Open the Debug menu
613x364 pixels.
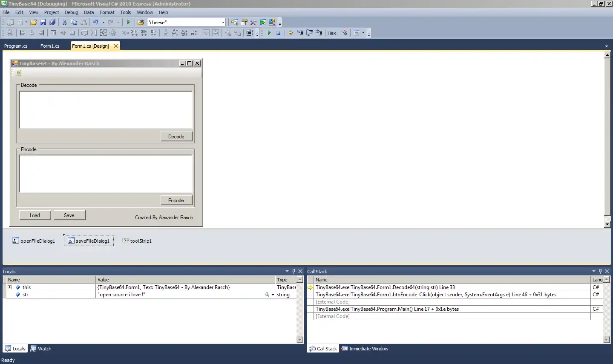72,12
